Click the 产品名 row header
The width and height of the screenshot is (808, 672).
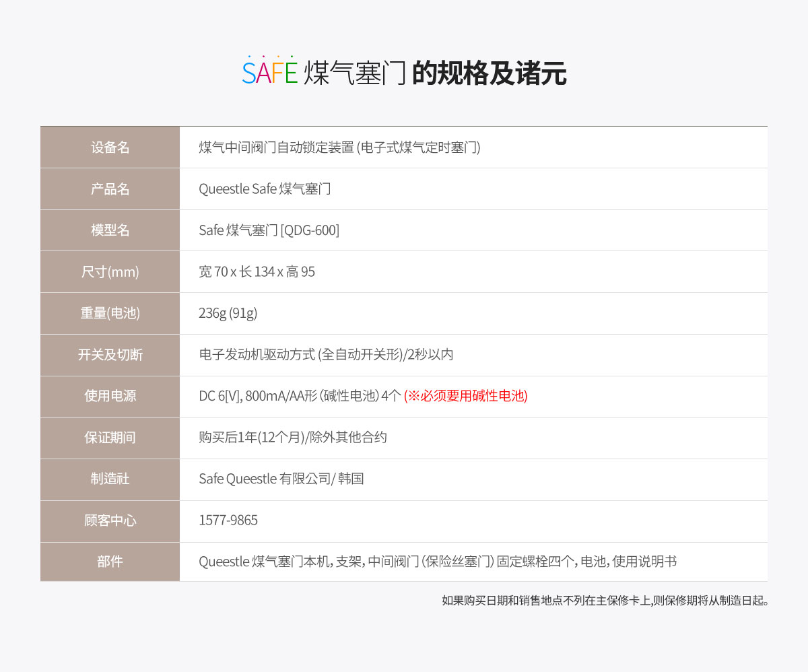tap(110, 189)
